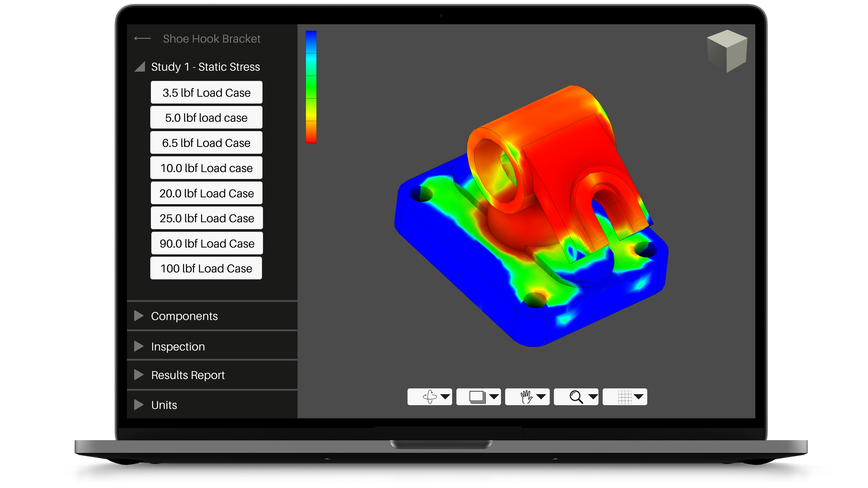The height and width of the screenshot is (488, 868).
Task: Select the 3.5 lbf Load Case
Action: [207, 93]
